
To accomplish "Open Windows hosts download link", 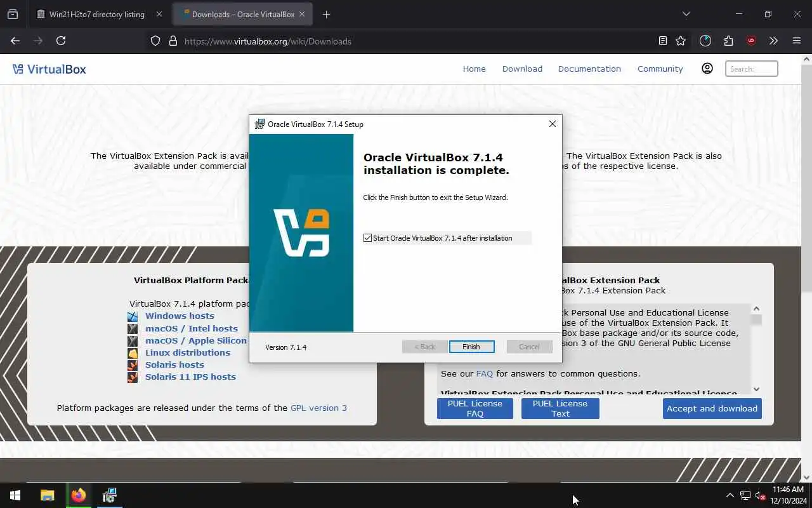I will tap(180, 316).
